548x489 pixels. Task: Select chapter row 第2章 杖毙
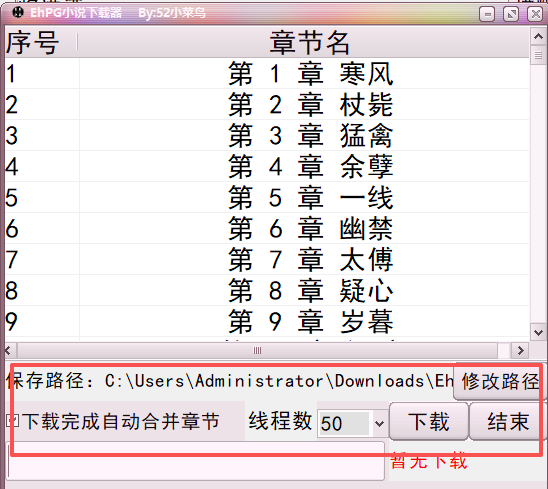coord(267,105)
